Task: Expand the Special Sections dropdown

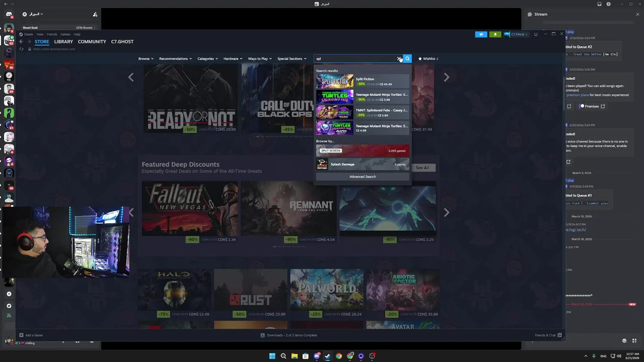Action: pos(292,59)
